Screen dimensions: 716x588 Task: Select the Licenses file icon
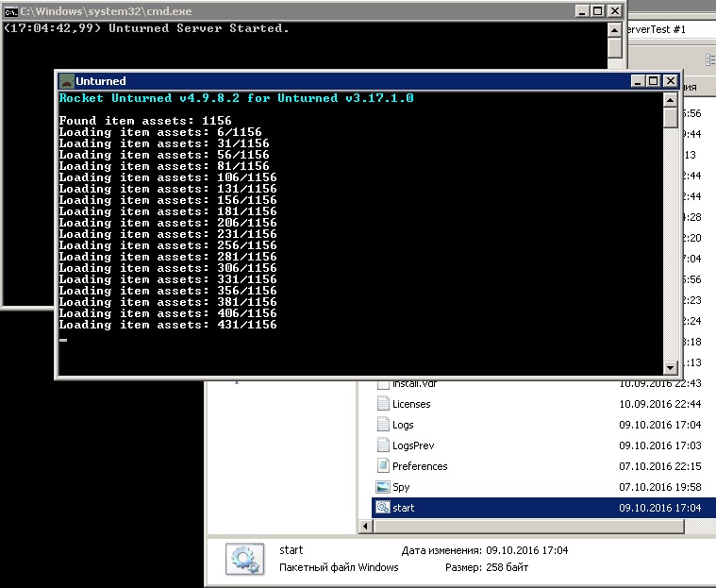(383, 404)
